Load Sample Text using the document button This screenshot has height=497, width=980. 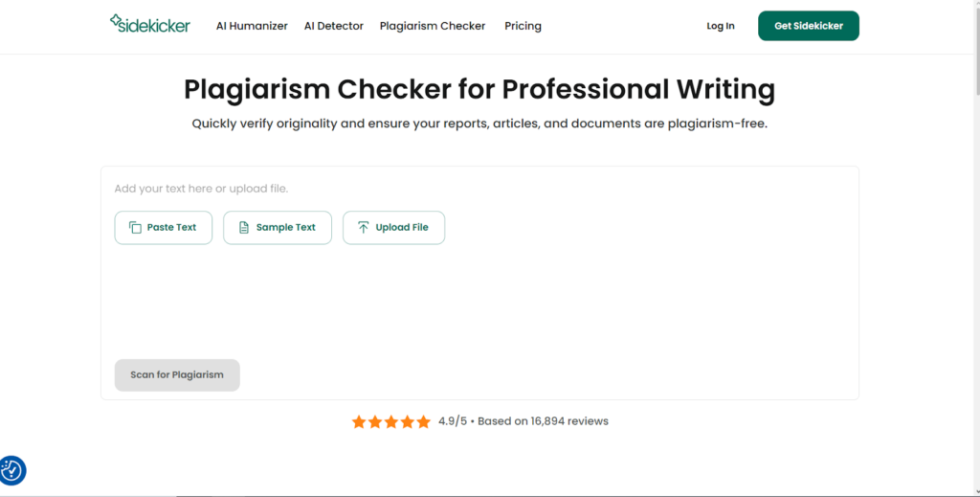[277, 228]
